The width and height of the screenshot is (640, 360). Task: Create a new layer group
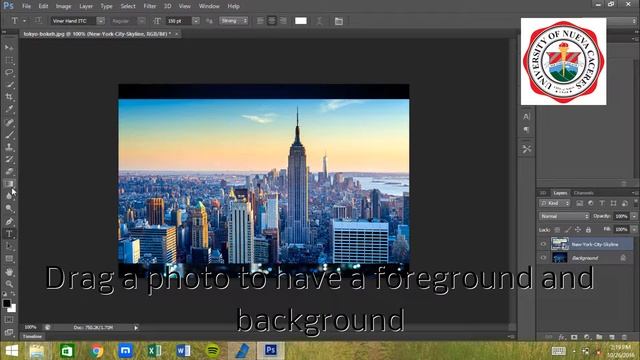[x=599, y=337]
